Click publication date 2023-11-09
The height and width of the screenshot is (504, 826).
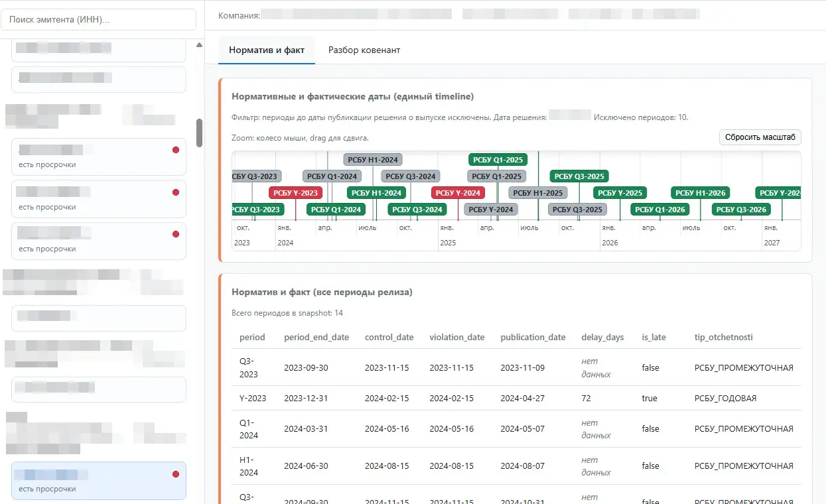[x=523, y=367]
